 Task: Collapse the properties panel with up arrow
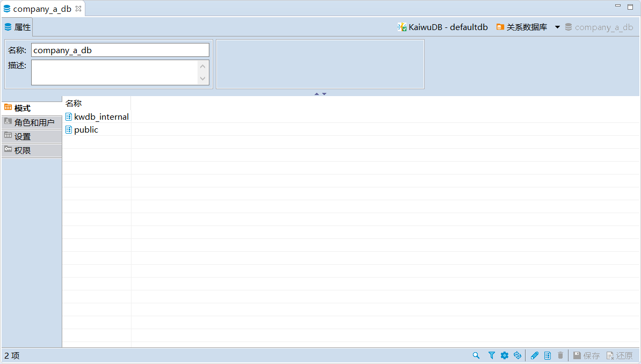[x=317, y=94]
